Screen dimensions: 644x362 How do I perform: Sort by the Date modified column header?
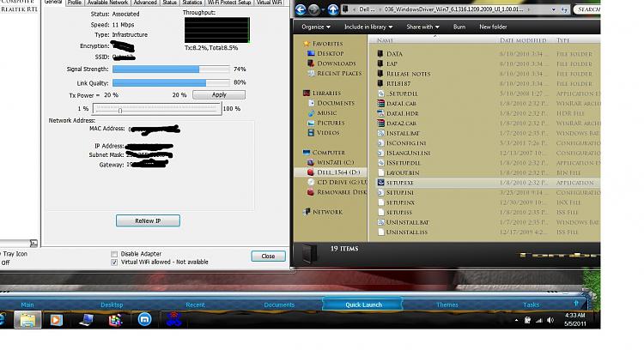point(523,40)
